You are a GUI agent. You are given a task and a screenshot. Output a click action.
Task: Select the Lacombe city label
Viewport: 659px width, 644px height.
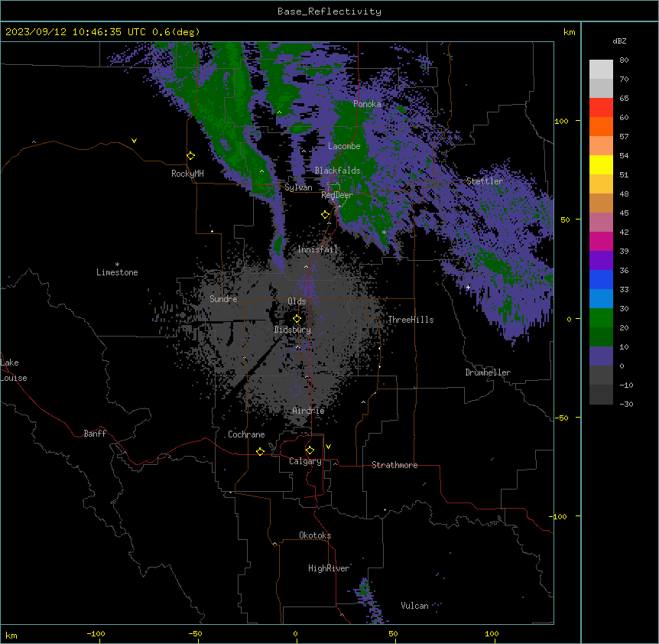(x=344, y=146)
